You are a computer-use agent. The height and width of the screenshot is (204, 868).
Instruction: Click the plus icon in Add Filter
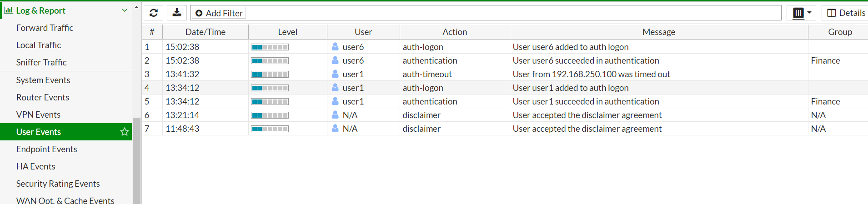point(199,13)
